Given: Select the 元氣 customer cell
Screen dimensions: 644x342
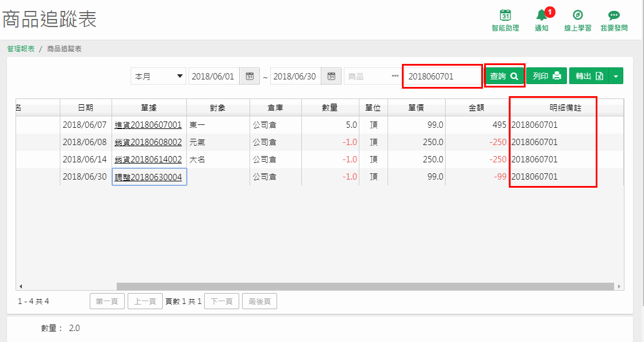Looking at the screenshot, I should (x=218, y=142).
